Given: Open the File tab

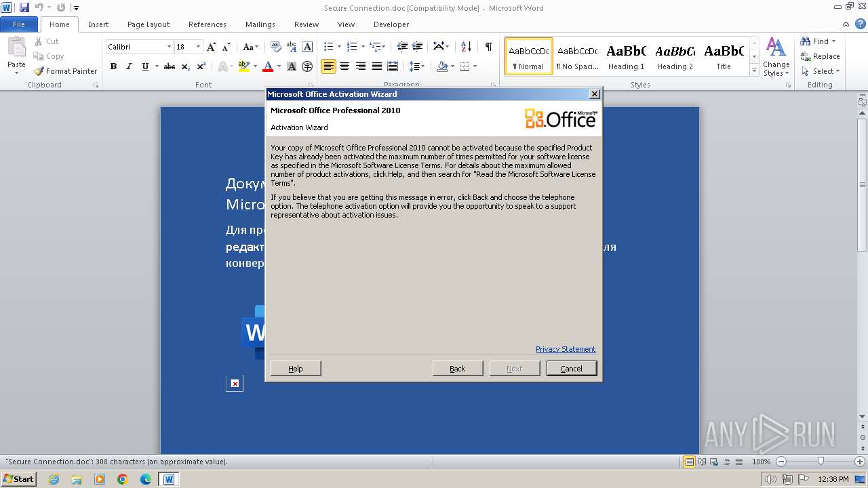Looking at the screenshot, I should (x=19, y=24).
